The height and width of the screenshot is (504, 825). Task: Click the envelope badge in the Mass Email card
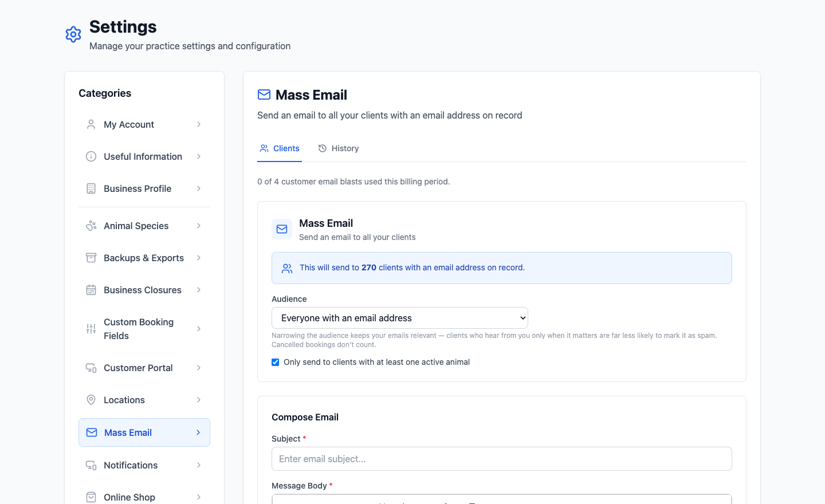click(x=282, y=229)
